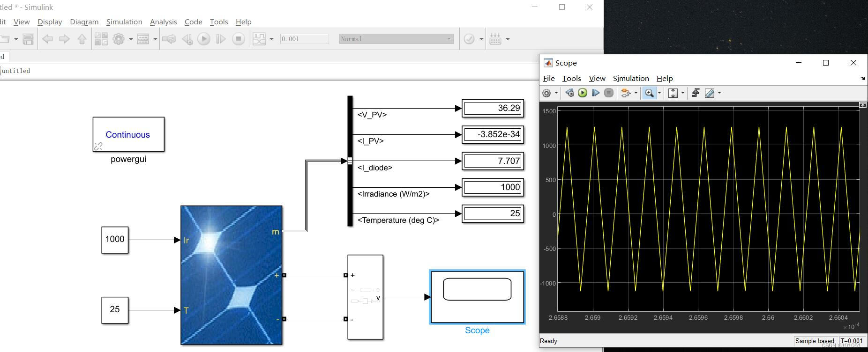Click the Scope Step Back icon
The width and height of the screenshot is (868, 352).
pos(569,93)
